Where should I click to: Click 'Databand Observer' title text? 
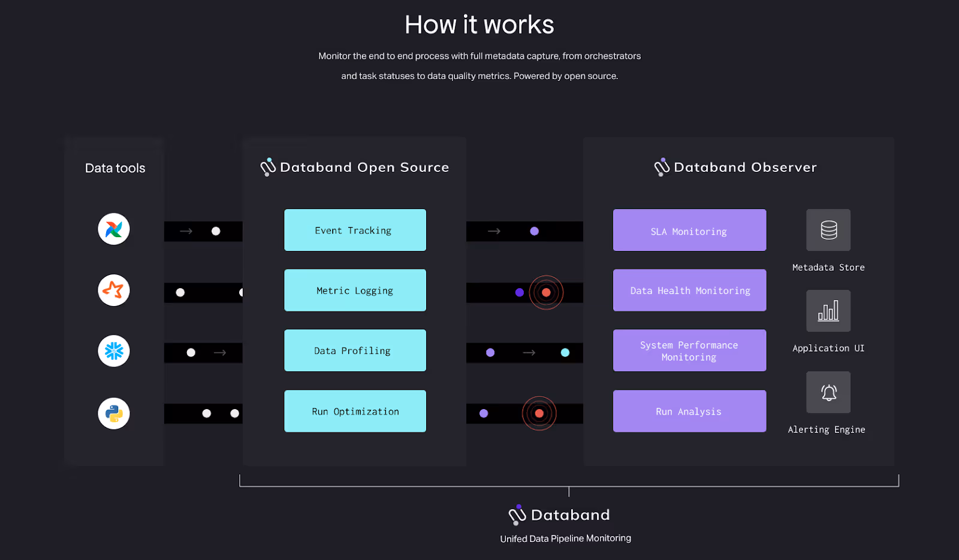click(x=745, y=168)
